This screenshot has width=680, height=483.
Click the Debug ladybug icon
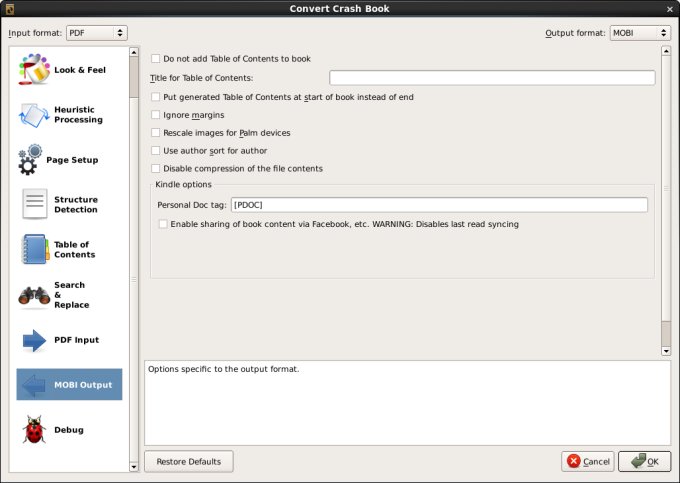tap(34, 430)
